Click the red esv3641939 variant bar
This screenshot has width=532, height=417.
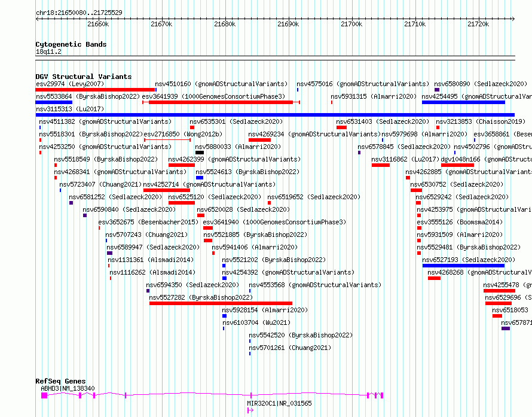coord(221,102)
